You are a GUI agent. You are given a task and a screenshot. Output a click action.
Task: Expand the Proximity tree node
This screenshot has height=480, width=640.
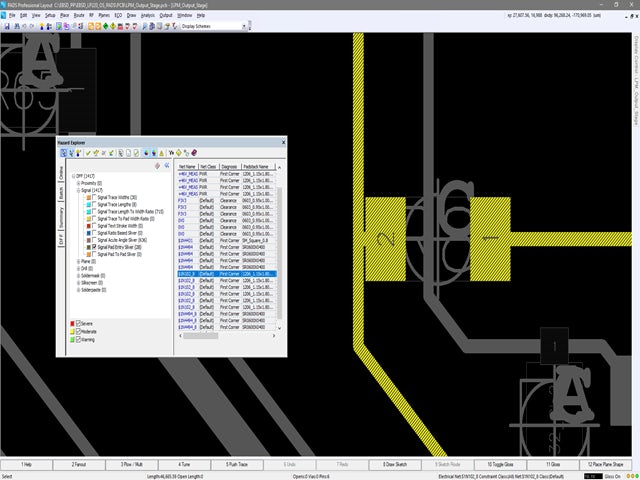[79, 183]
